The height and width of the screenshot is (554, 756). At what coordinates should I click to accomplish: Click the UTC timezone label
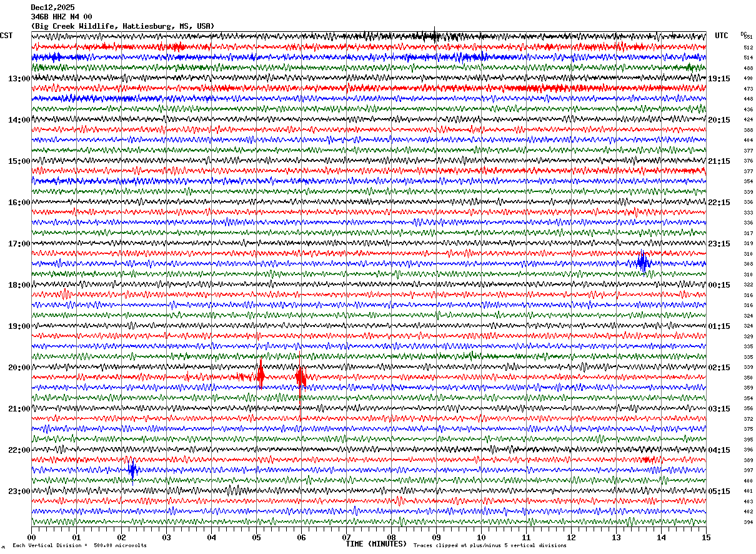click(x=722, y=36)
